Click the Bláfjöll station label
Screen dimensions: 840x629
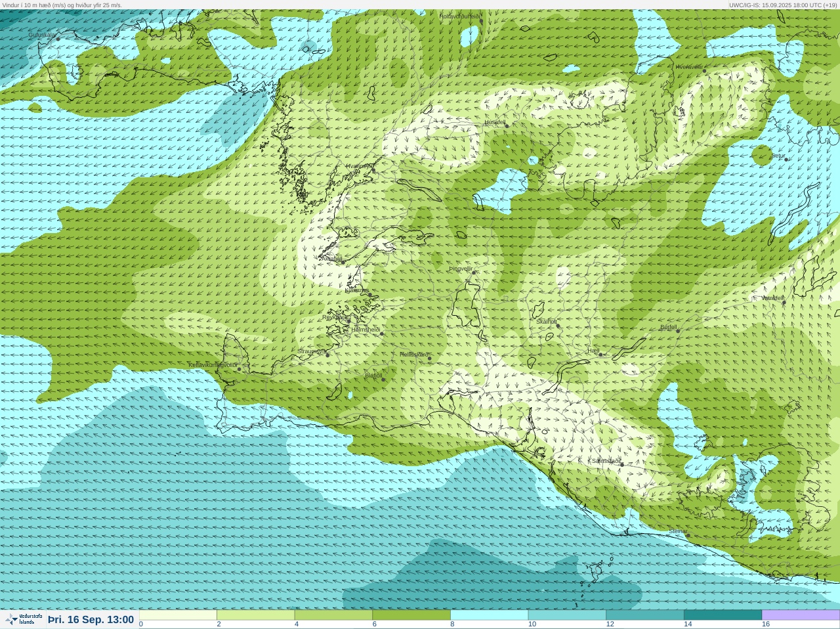(x=373, y=376)
